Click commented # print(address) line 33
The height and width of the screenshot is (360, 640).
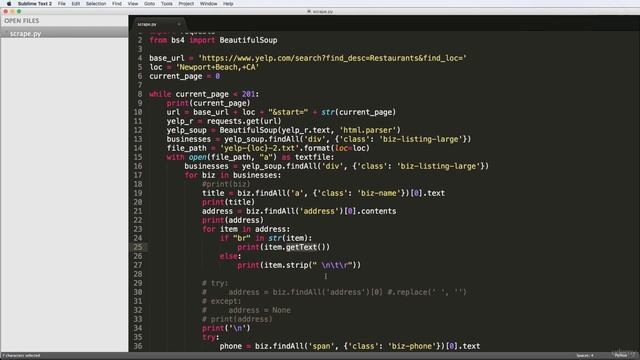[x=237, y=319]
